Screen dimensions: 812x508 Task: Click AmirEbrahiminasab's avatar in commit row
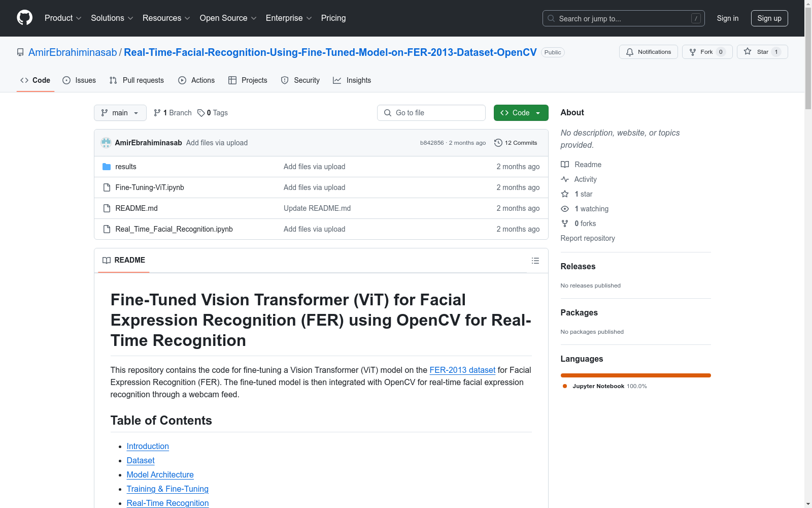[x=106, y=143]
